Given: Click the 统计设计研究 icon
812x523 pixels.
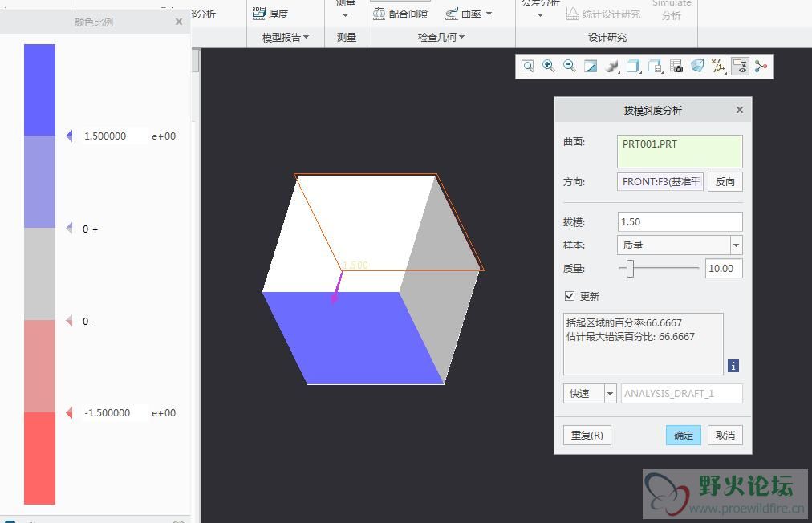Looking at the screenshot, I should [x=572, y=14].
